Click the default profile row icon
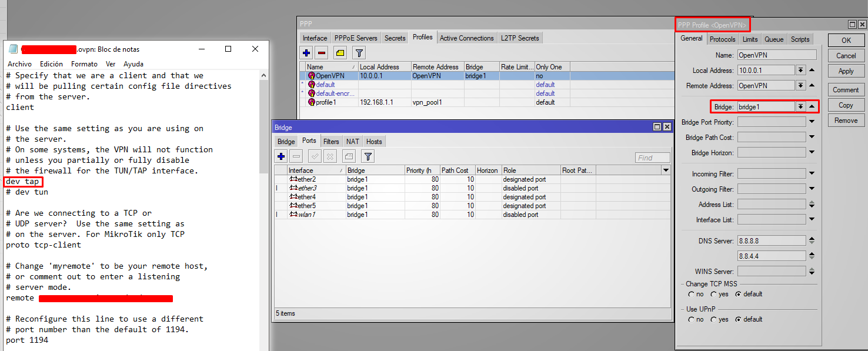Viewport: 868px width, 351px height. tap(312, 85)
